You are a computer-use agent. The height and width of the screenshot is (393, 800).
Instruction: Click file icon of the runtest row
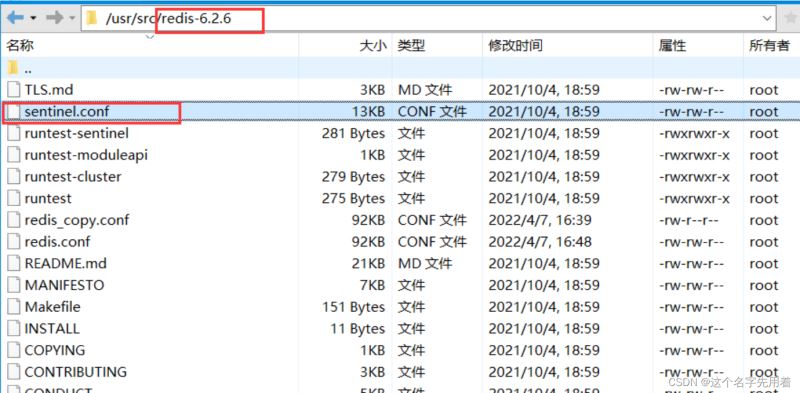coord(14,198)
